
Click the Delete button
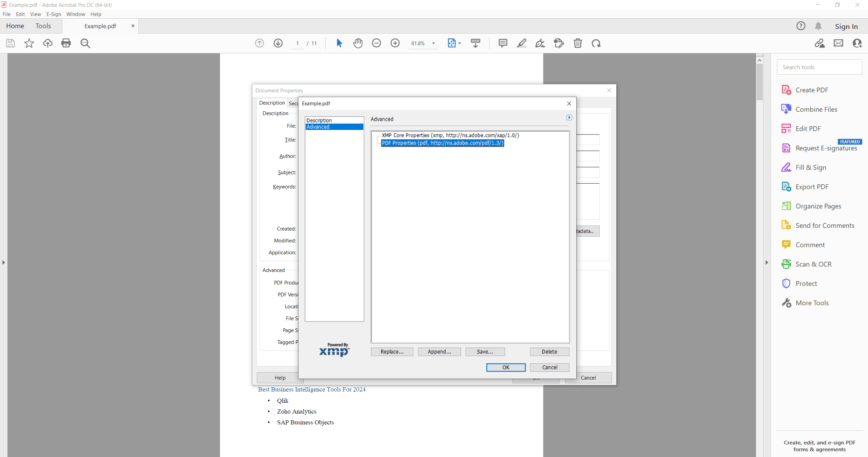pos(549,352)
